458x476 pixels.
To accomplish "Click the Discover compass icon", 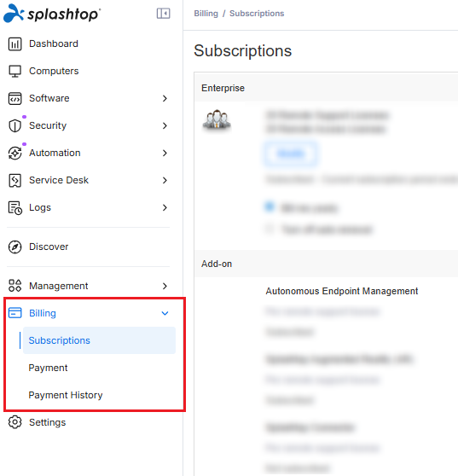I will [14, 247].
